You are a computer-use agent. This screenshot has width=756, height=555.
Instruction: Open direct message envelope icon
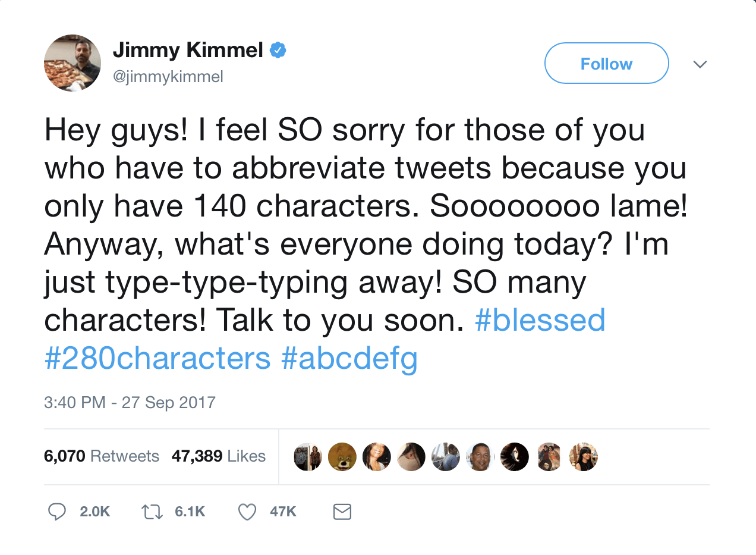342,512
